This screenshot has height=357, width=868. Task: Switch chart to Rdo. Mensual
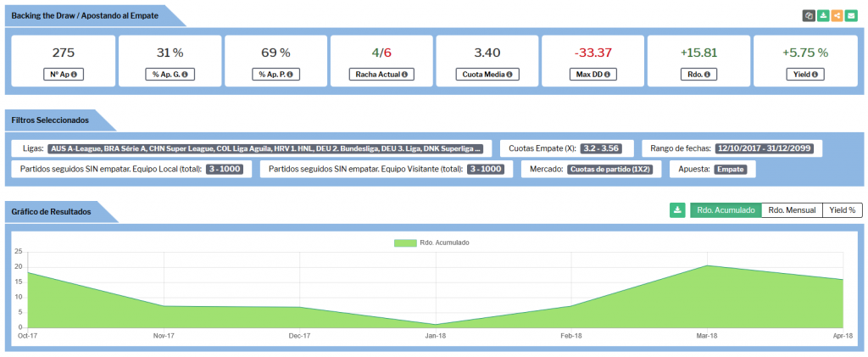click(792, 210)
